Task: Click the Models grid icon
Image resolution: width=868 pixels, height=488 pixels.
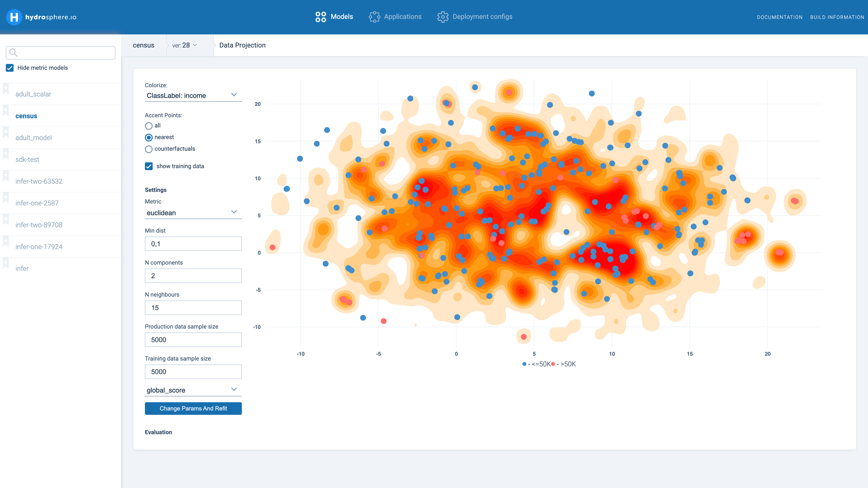Action: click(320, 17)
